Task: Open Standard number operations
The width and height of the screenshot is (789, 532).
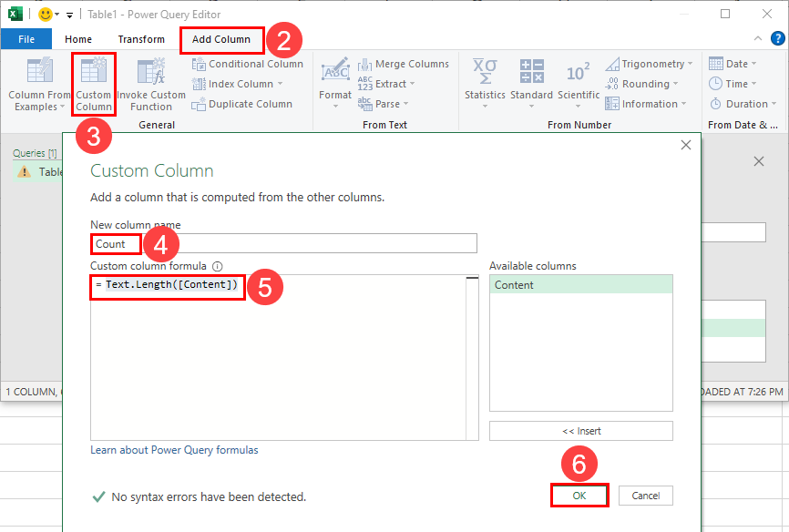Action: pos(531,84)
